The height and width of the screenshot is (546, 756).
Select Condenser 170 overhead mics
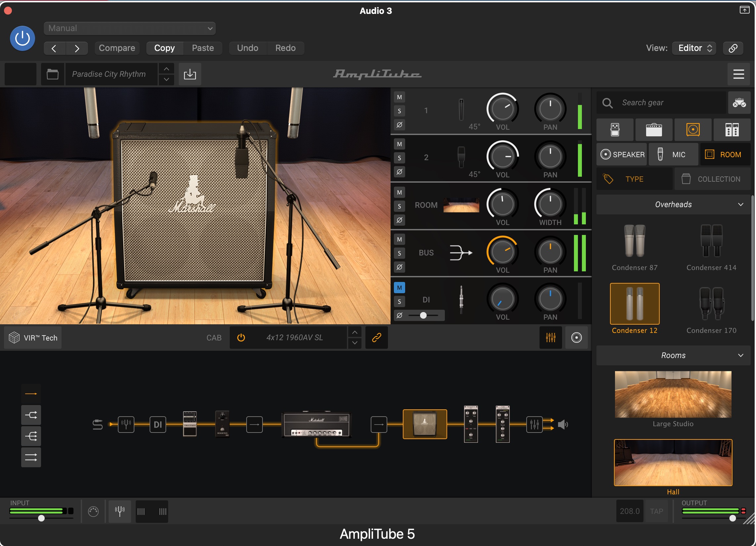pyautogui.click(x=711, y=310)
